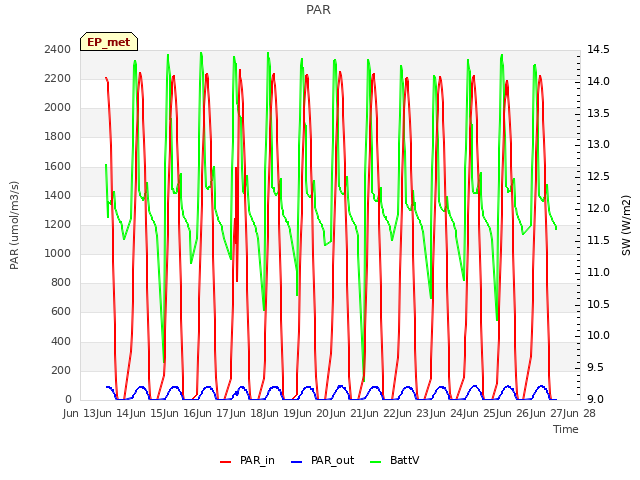Click the blue PAR_out legend swatch

297,462
